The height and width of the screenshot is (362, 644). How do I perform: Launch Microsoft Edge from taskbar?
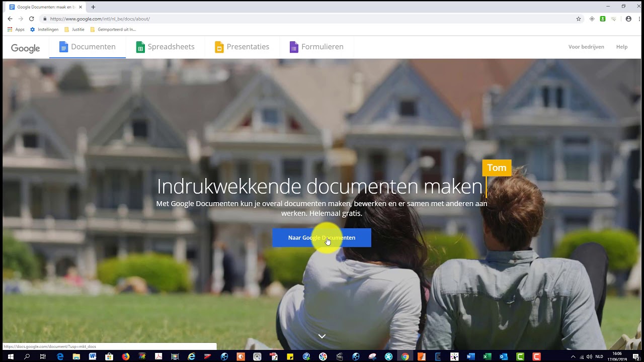60,356
